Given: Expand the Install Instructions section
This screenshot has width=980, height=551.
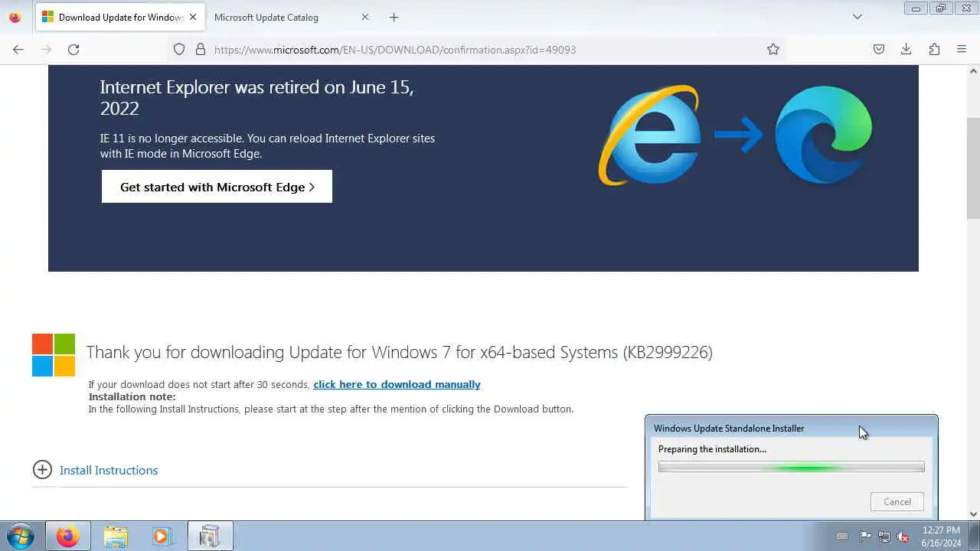Looking at the screenshot, I should [42, 470].
